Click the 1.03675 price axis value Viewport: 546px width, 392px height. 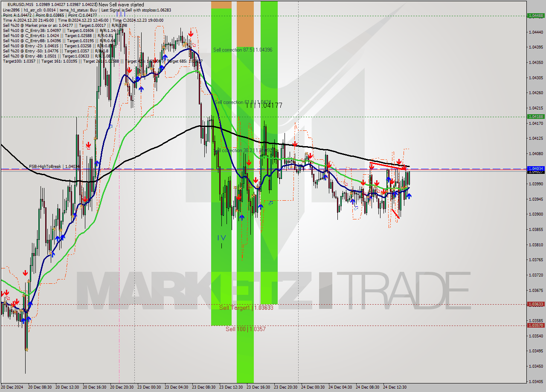[536, 290]
